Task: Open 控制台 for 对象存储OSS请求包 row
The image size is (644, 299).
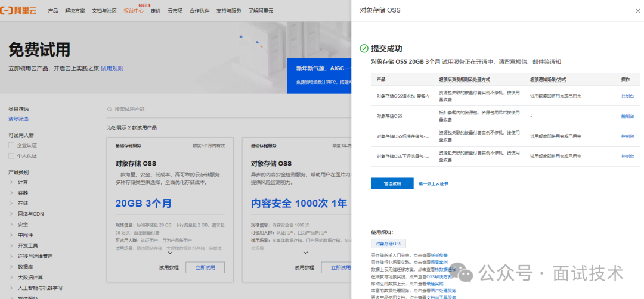Action: click(x=627, y=96)
